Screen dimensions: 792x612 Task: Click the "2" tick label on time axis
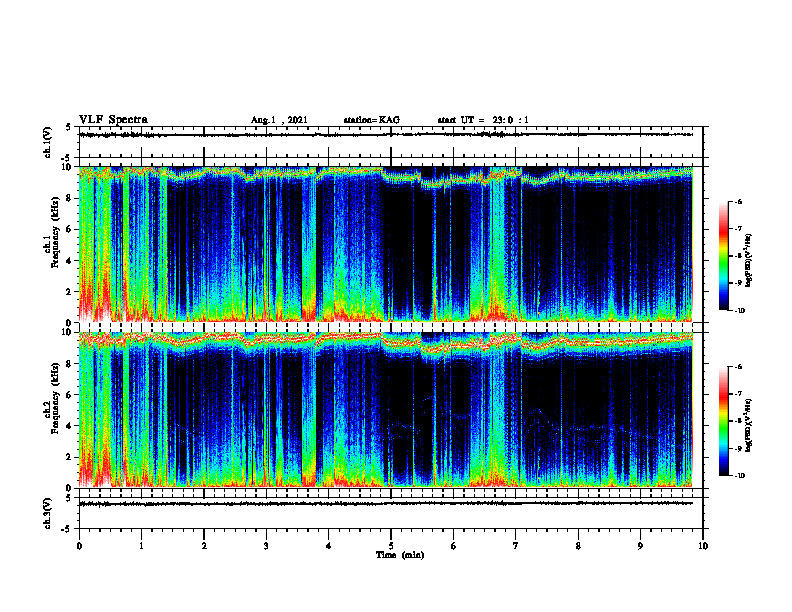(x=204, y=546)
